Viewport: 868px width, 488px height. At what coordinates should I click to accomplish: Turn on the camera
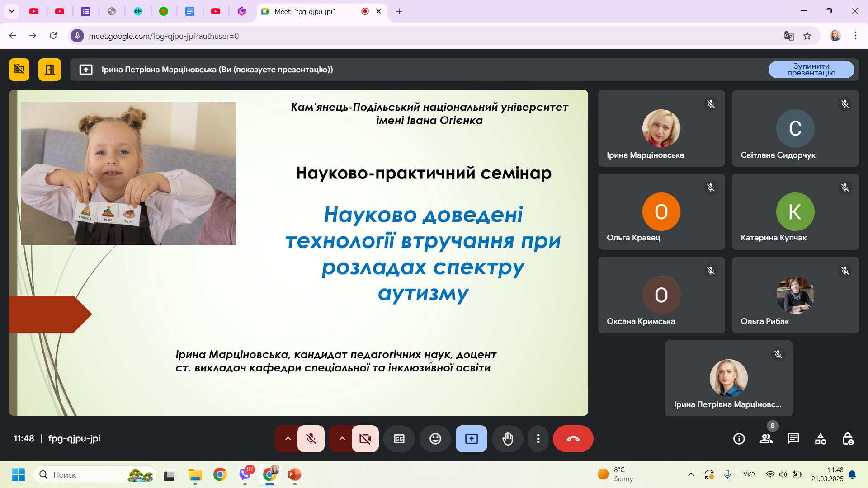(x=365, y=439)
